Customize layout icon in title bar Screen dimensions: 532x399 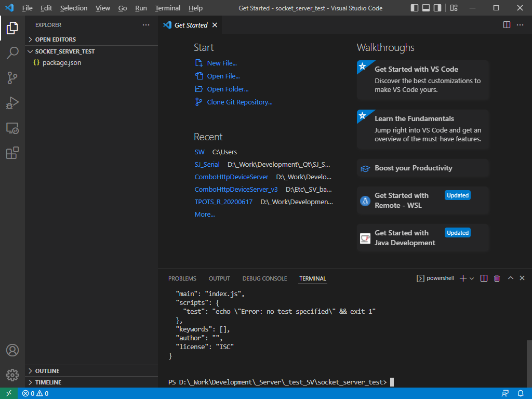point(454,8)
